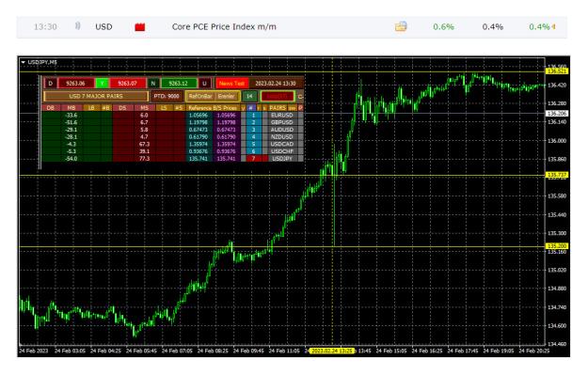The image size is (588, 375).
Task: Select the EURUSD pair row
Action: point(282,115)
